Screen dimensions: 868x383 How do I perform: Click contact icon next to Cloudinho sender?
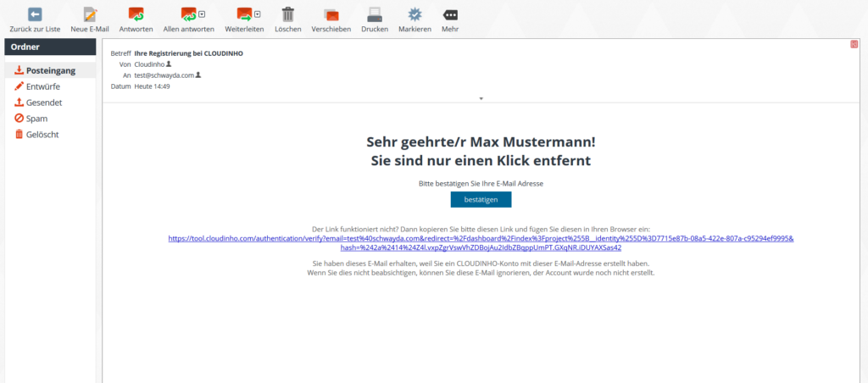coord(169,64)
